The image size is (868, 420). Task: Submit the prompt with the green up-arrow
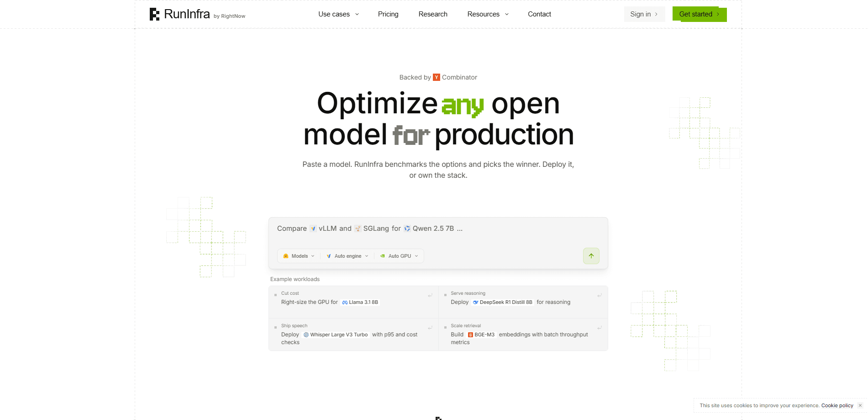click(591, 256)
